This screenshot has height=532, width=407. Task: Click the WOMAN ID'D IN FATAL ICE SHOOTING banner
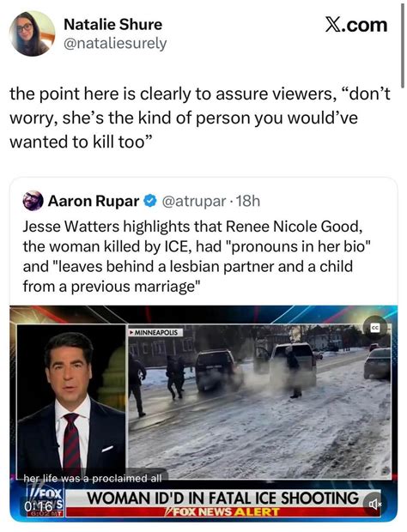(223, 499)
